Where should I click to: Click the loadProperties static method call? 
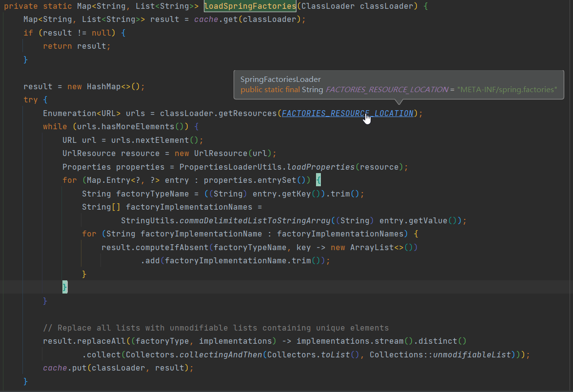tap(320, 167)
